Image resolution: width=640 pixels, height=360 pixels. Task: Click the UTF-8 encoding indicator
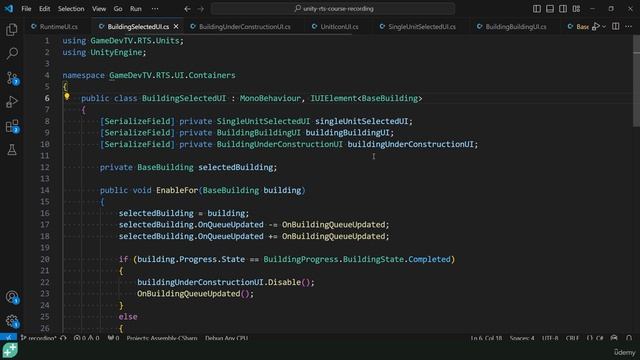coord(550,338)
